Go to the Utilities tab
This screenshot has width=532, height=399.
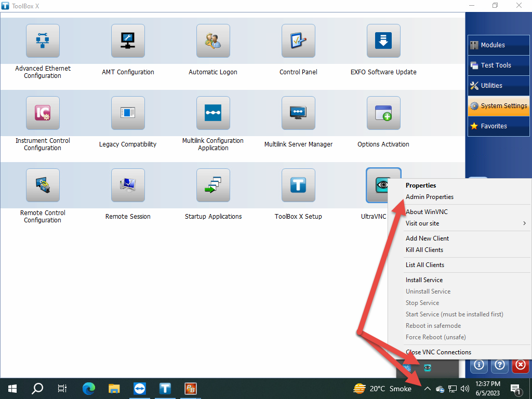(x=498, y=86)
